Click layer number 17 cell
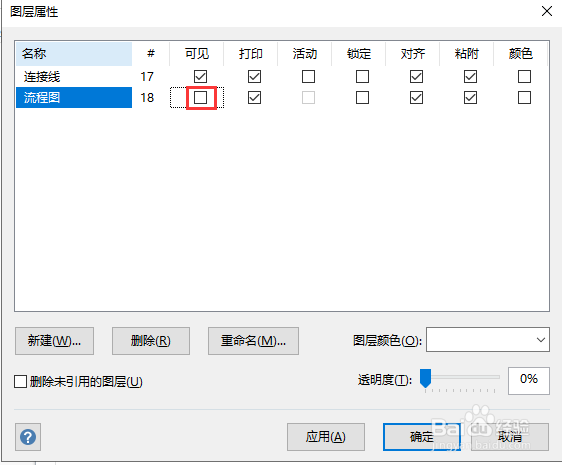 click(x=147, y=76)
